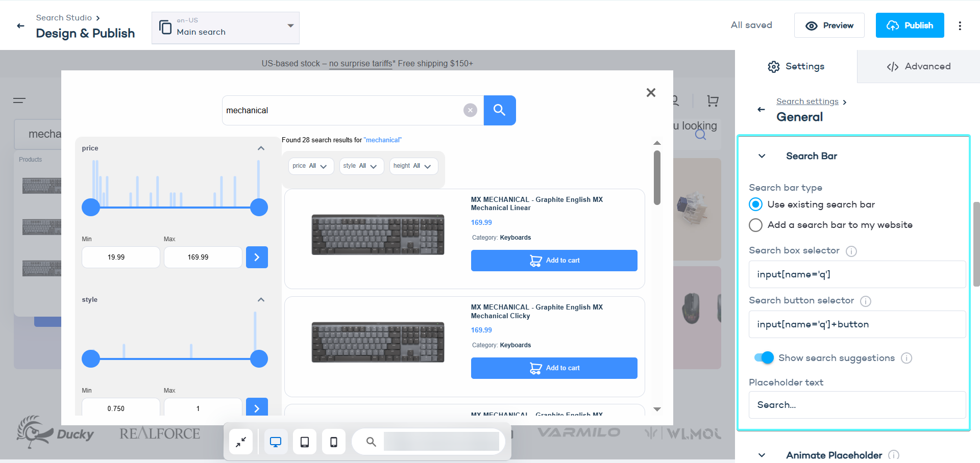Select the desktop preview icon
The height and width of the screenshot is (463, 980).
click(276, 442)
